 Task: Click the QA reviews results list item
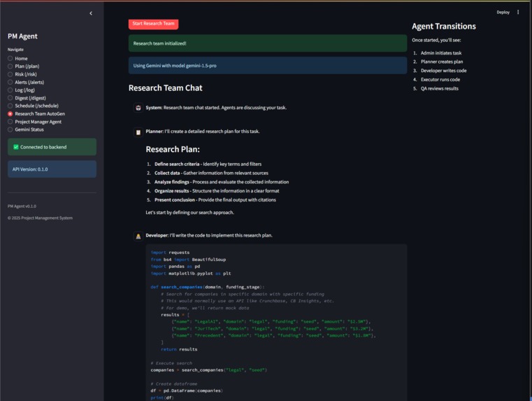pyautogui.click(x=440, y=89)
